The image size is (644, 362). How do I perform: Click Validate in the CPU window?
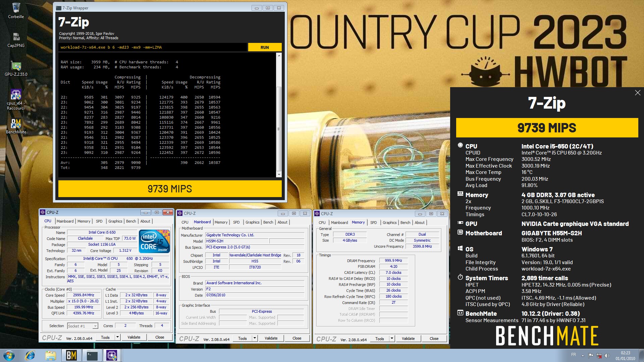pos(134,337)
